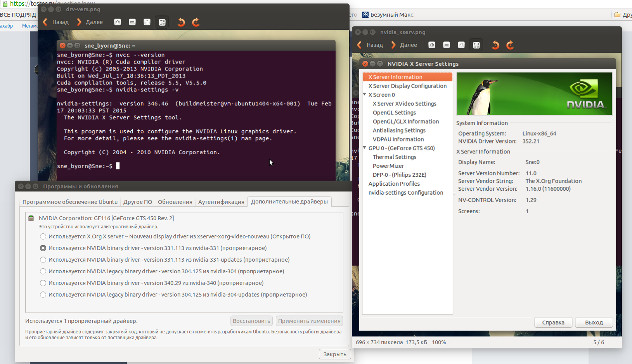Click the Выход button in NVIDIA settings
The image size is (632, 364).
[x=594, y=323]
